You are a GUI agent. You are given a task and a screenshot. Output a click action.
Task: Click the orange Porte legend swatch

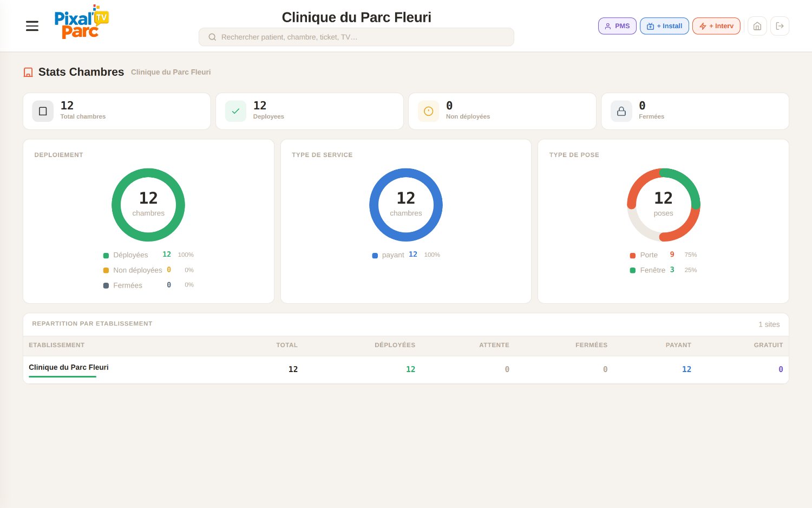point(632,256)
